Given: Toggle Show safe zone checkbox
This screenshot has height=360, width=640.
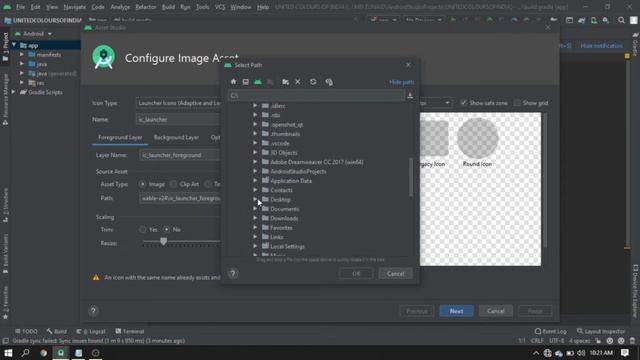Looking at the screenshot, I should tap(463, 103).
